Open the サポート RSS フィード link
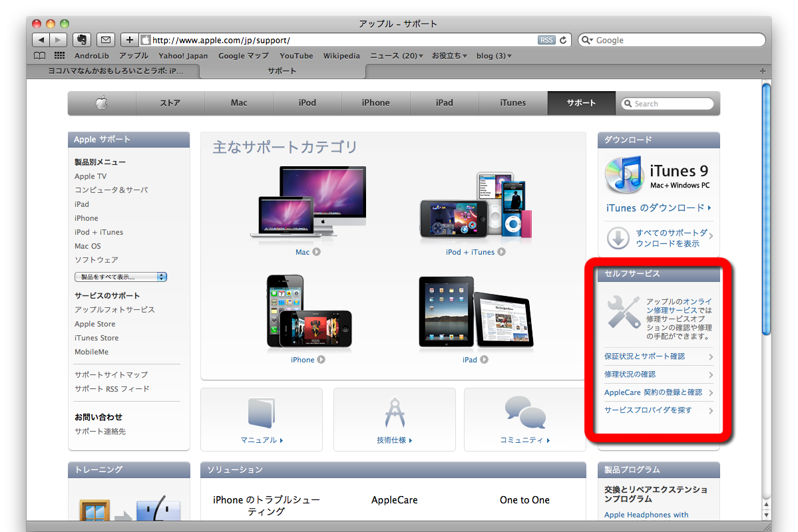 (x=112, y=389)
